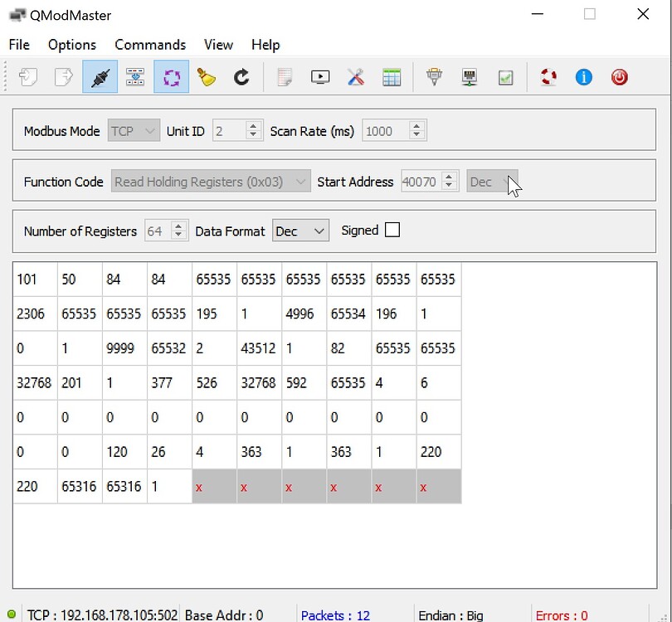Click the Start Address field showing 40070

pyautogui.click(x=421, y=182)
